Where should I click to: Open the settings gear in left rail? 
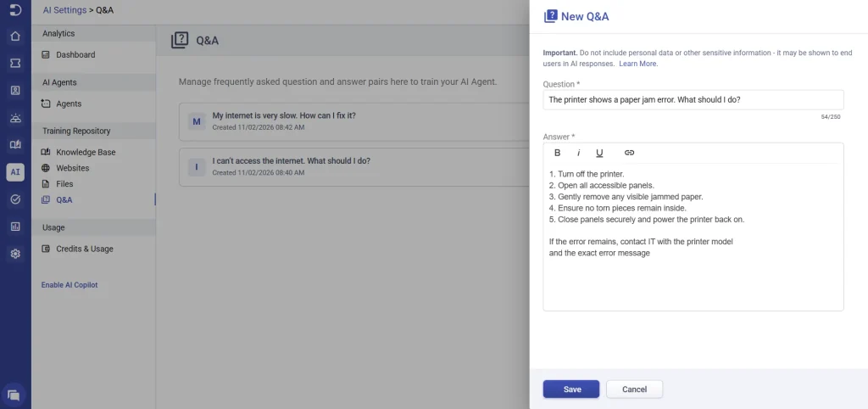(15, 254)
